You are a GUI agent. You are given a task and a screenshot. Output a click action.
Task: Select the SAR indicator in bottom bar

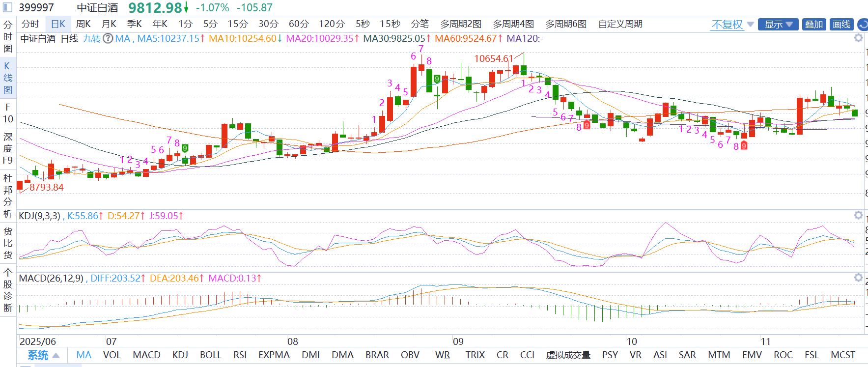pyautogui.click(x=687, y=355)
